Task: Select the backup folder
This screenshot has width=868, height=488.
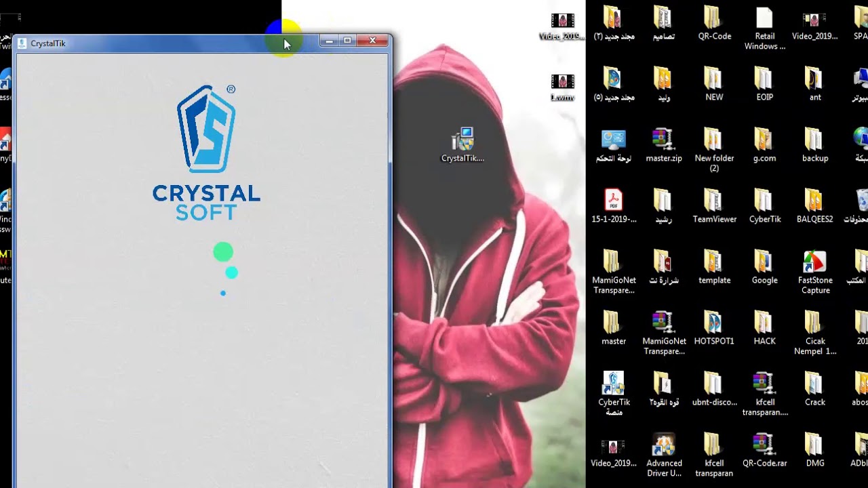Action: 814,146
